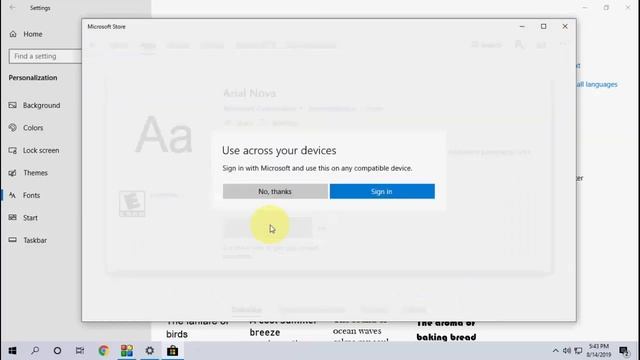Switch to Microsoft Store on taskbar

click(x=173, y=351)
